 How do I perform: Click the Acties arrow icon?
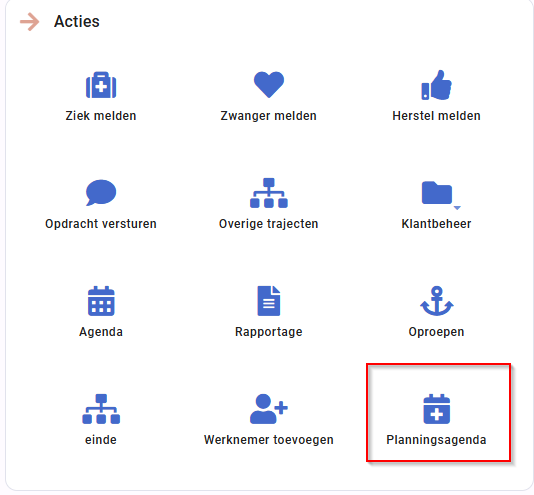30,22
